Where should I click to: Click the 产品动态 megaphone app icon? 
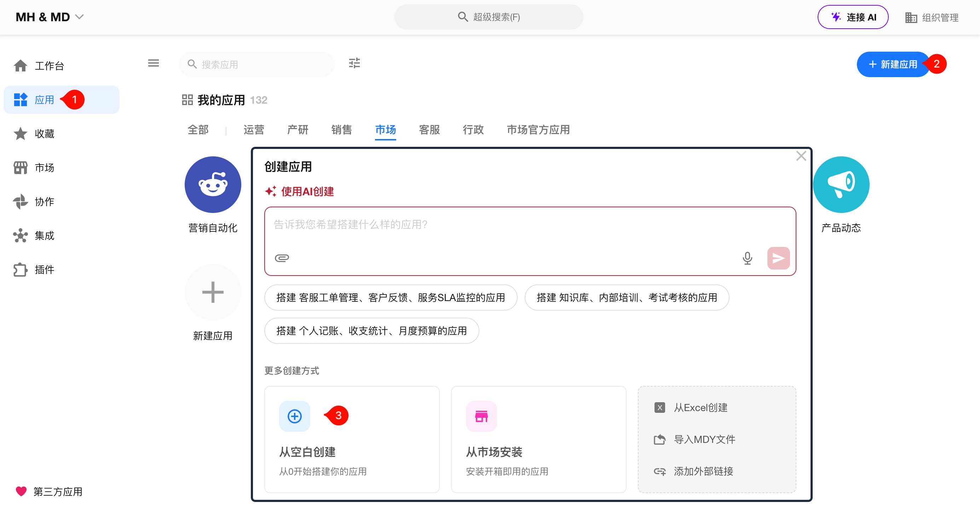point(841,185)
